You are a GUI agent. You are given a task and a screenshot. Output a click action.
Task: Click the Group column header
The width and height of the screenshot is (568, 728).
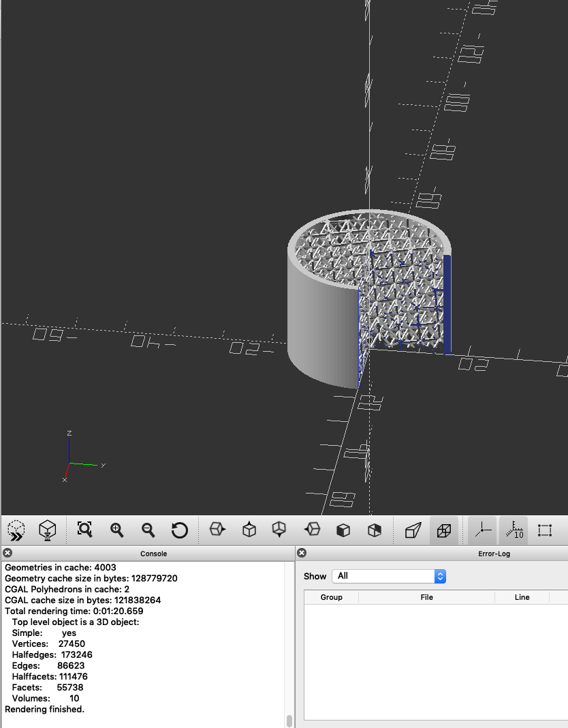[x=331, y=597]
